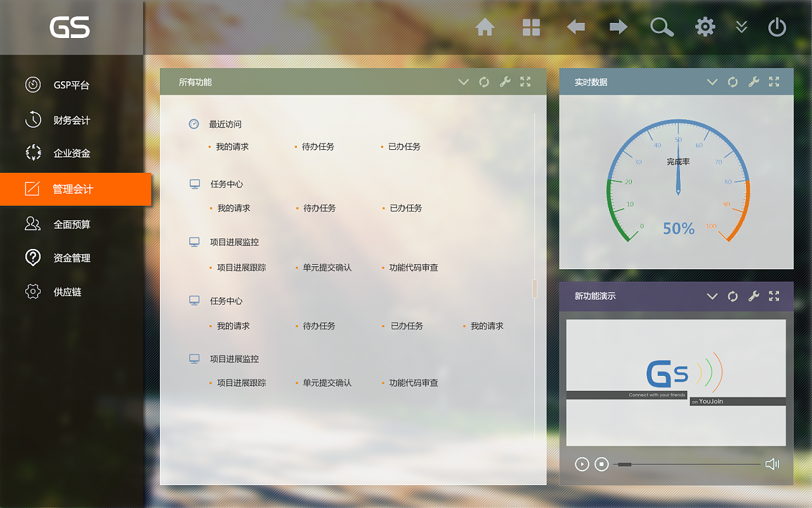
Task: Open search using the magnifier icon
Action: (x=662, y=27)
